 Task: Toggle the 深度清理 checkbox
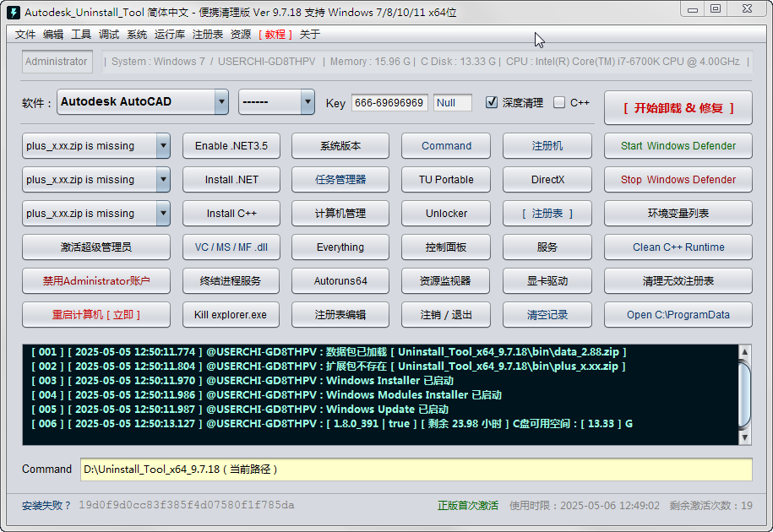pyautogui.click(x=492, y=102)
